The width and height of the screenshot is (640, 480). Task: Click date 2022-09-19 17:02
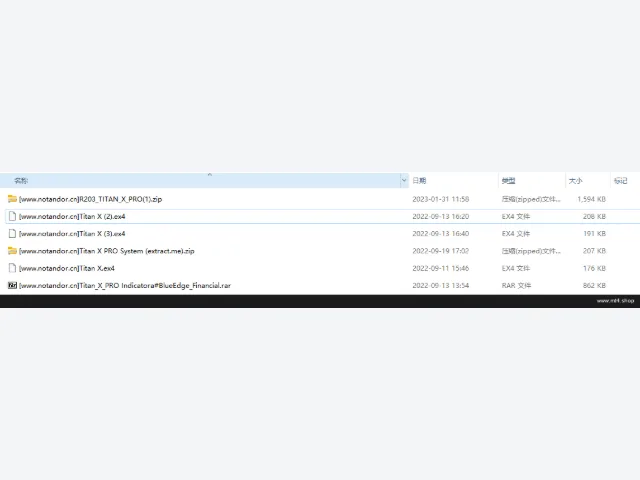[x=440, y=251]
